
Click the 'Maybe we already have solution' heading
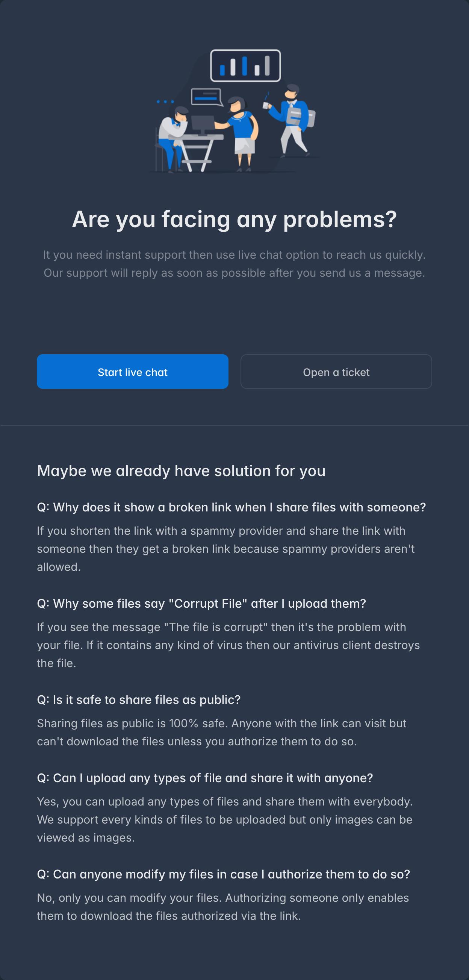[181, 471]
